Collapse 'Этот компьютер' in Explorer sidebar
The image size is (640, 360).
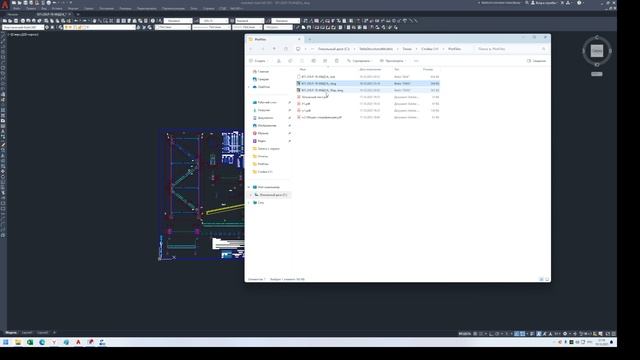click(x=249, y=187)
